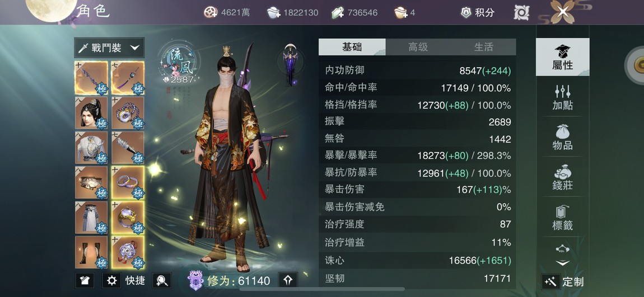Open the 屬性 attributes panel
The image size is (644, 297).
(562, 57)
